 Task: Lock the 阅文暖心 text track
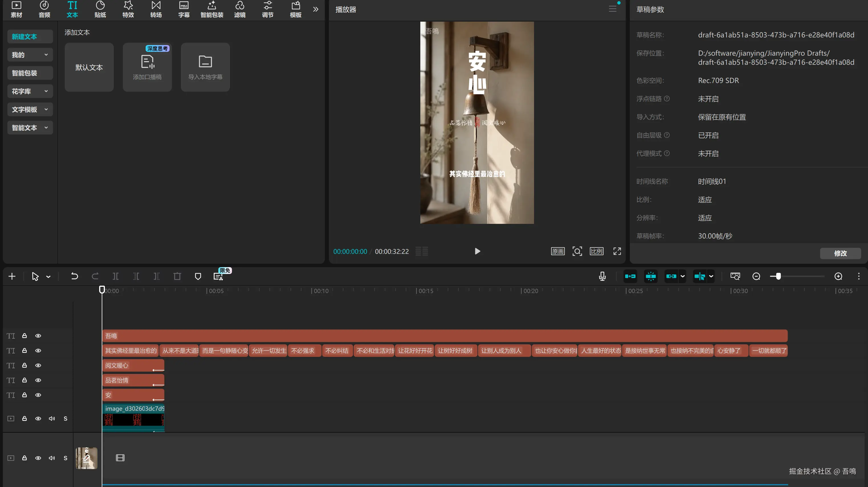click(x=25, y=365)
